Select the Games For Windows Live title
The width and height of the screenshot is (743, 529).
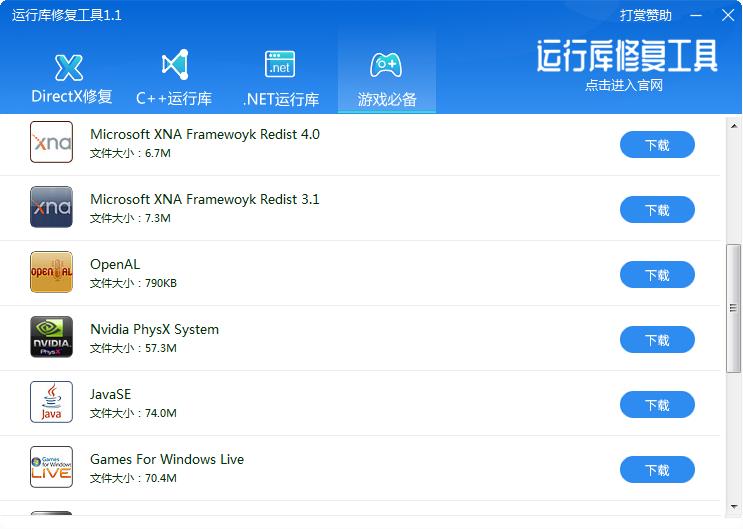click(x=167, y=459)
